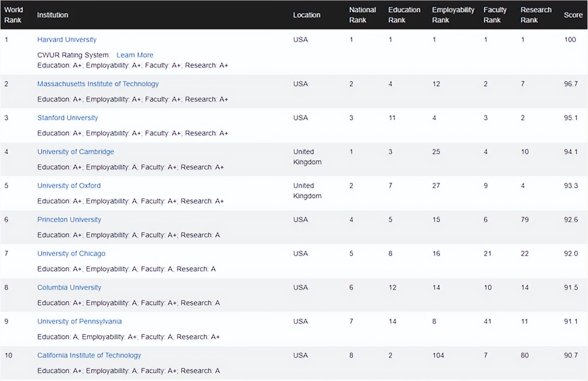Click the Education Rank column header
This screenshot has height=381, width=588.
click(x=404, y=15)
